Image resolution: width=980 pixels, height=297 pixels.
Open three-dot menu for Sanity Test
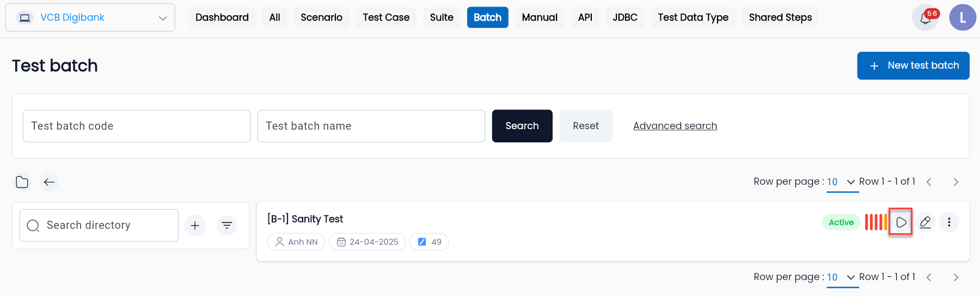coord(949,222)
